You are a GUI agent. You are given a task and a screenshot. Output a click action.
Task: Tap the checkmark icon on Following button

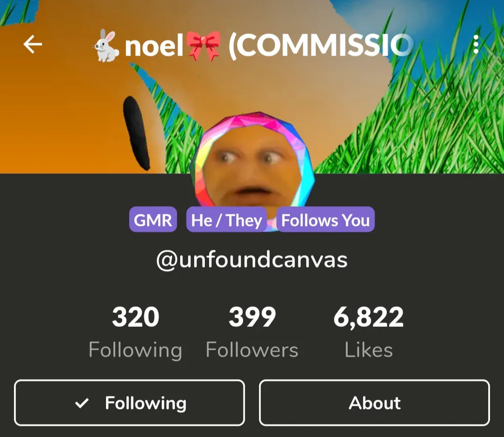tap(82, 403)
